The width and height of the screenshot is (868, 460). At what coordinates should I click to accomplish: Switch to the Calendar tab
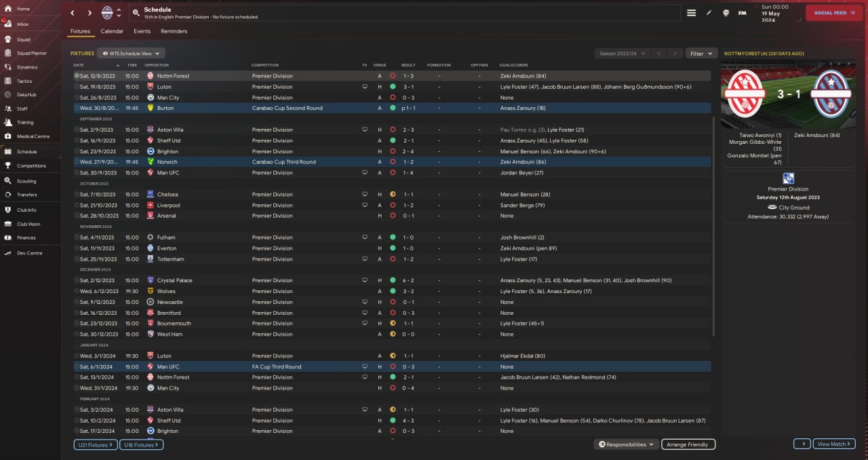112,31
